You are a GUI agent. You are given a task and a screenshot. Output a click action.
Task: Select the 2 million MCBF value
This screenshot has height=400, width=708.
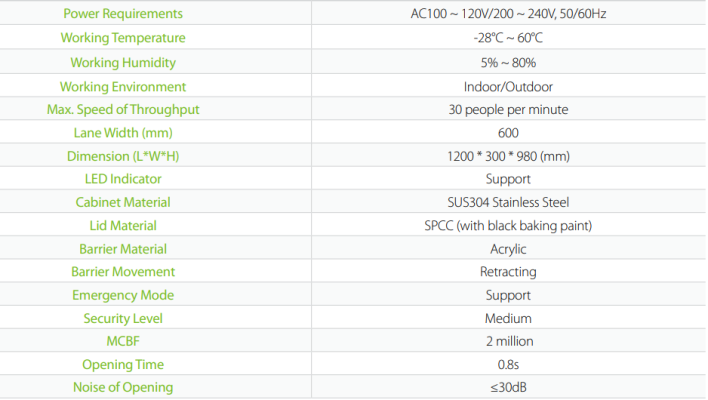[x=509, y=341]
